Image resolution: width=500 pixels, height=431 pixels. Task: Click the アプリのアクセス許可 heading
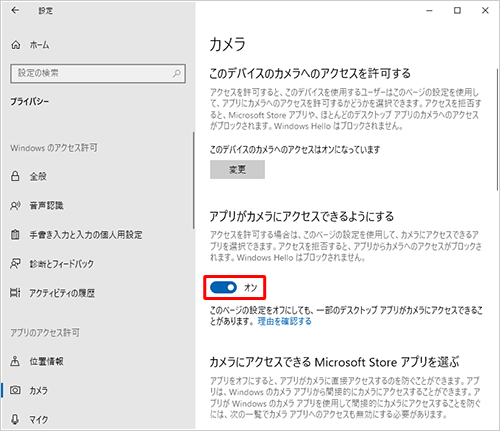45,333
